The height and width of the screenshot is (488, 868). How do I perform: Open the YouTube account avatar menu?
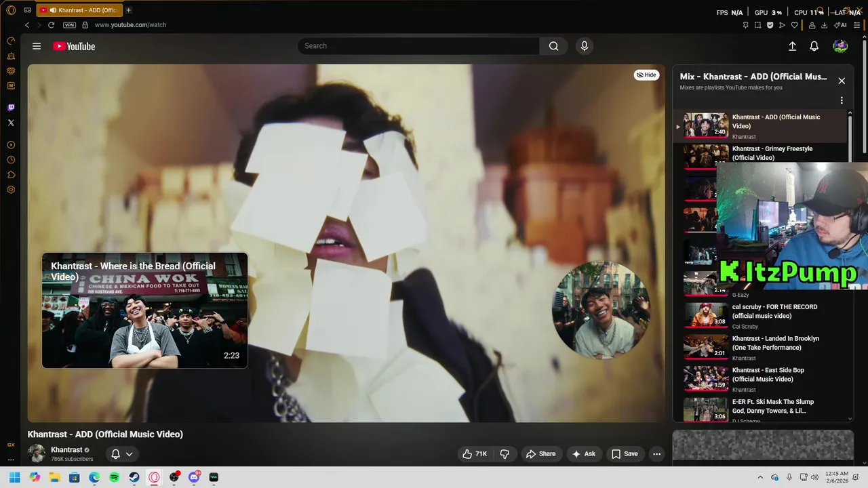840,46
